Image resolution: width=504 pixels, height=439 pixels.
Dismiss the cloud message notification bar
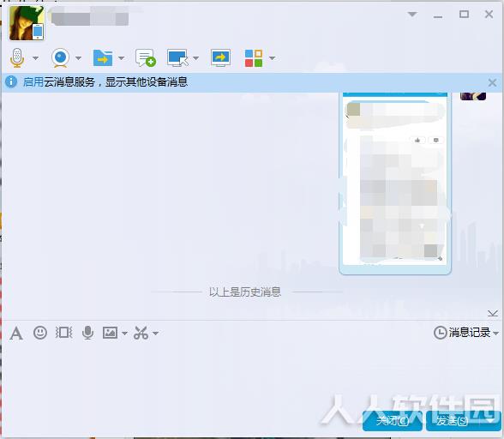(492, 83)
